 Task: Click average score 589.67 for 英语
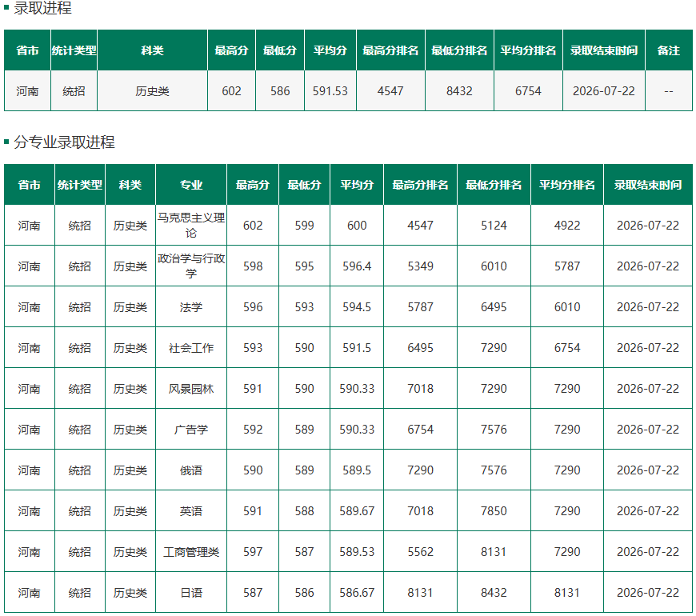pos(357,511)
